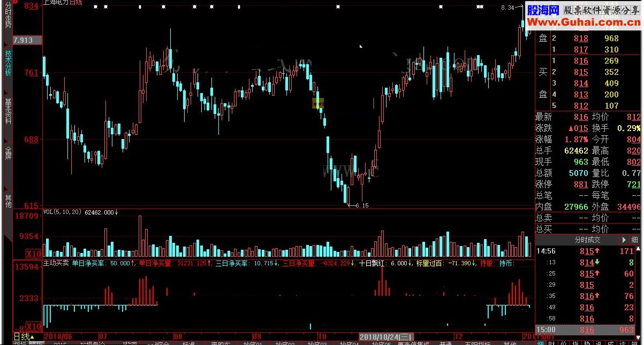Click the 外盘 value 34496
Image resolution: width=644 pixels, height=345 pixels.
click(x=628, y=207)
